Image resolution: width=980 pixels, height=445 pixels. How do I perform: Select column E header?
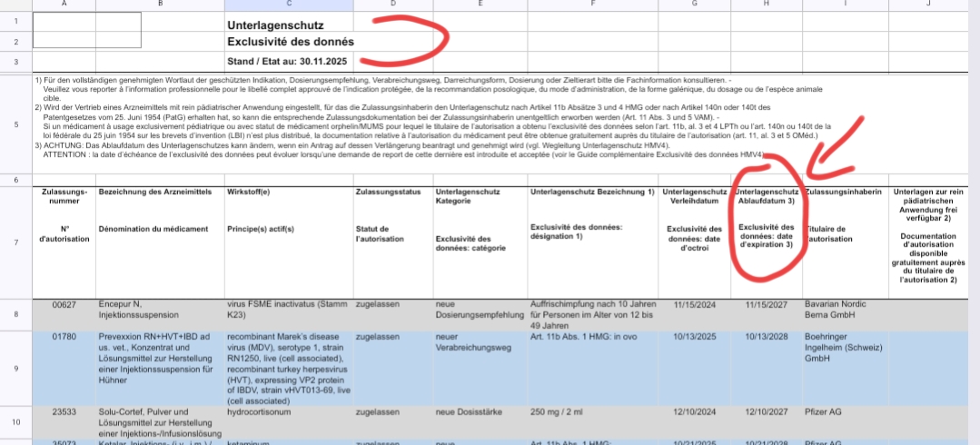coord(480,5)
